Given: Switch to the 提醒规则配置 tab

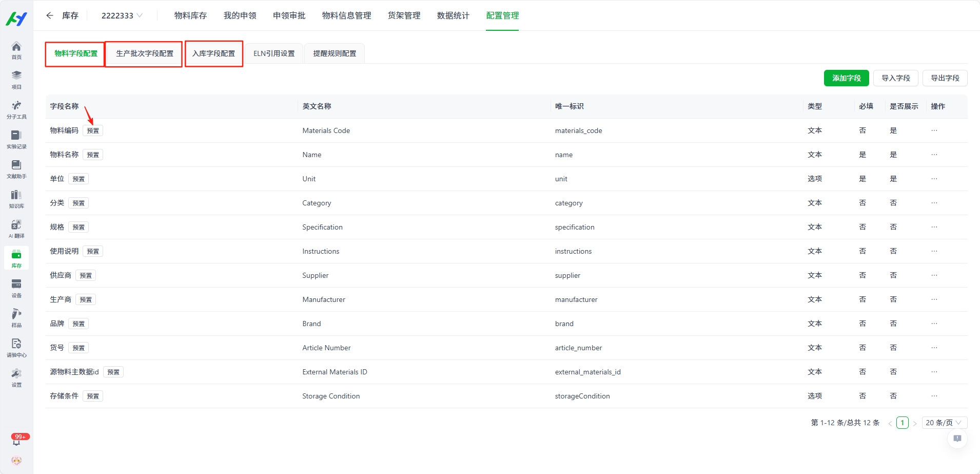Looking at the screenshot, I should [x=335, y=53].
